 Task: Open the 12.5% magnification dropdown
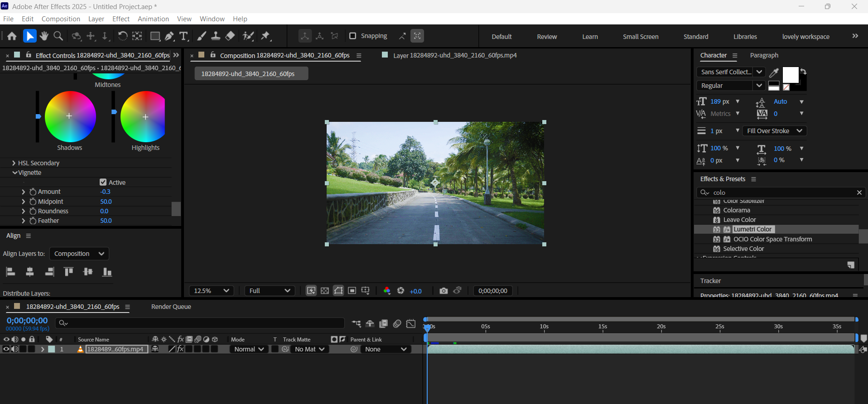click(212, 291)
